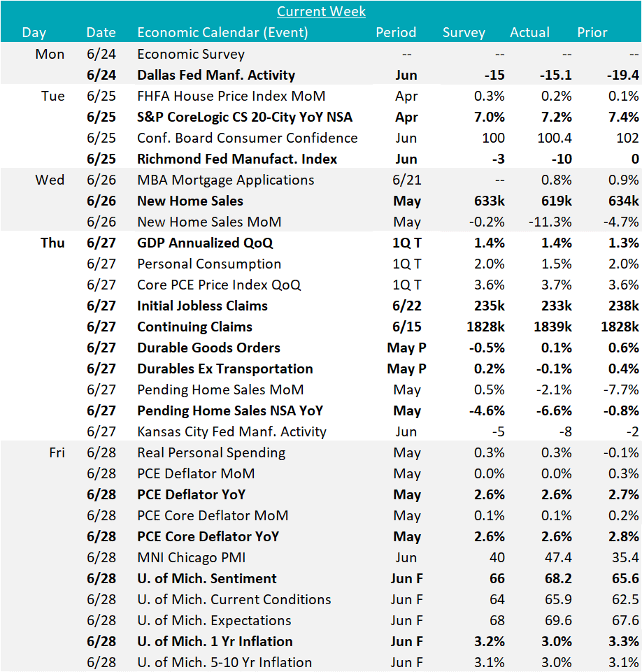Click the Durable Goods Orders event
The image size is (642, 672).
[x=208, y=348]
